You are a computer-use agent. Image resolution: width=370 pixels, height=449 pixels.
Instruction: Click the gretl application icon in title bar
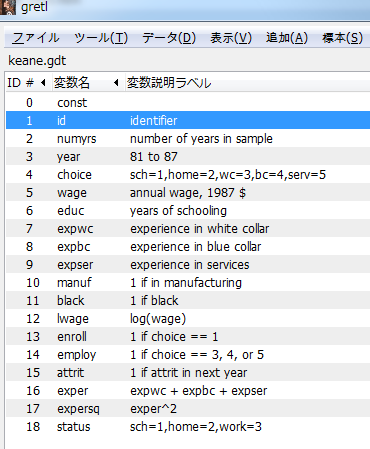(x=8, y=7)
